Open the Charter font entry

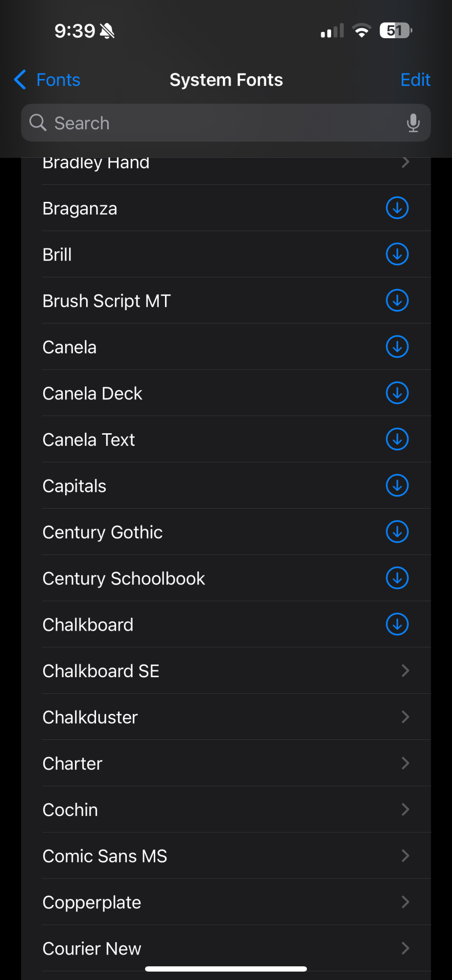click(x=225, y=763)
